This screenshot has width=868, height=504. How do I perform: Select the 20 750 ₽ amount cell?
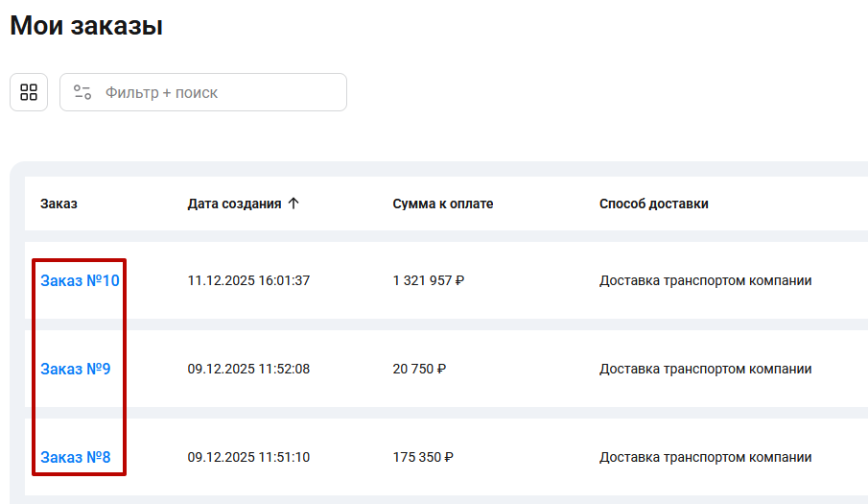pos(419,369)
